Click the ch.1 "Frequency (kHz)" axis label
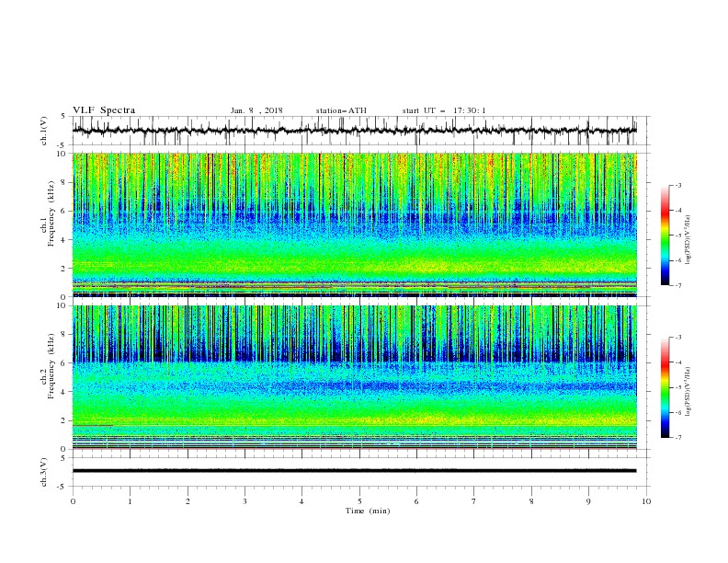This screenshot has height=563, width=728. [x=51, y=214]
